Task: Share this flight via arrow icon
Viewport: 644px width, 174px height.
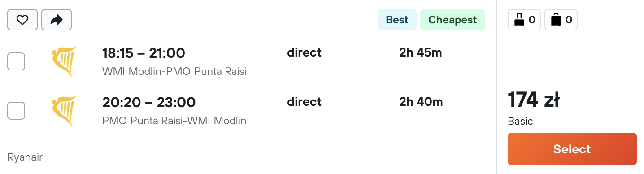Action: coord(57,20)
